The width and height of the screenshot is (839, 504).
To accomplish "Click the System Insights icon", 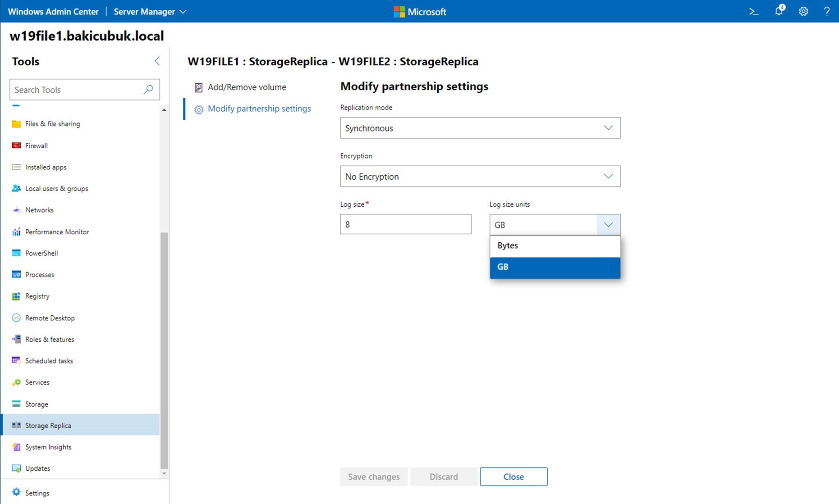I will point(16,447).
